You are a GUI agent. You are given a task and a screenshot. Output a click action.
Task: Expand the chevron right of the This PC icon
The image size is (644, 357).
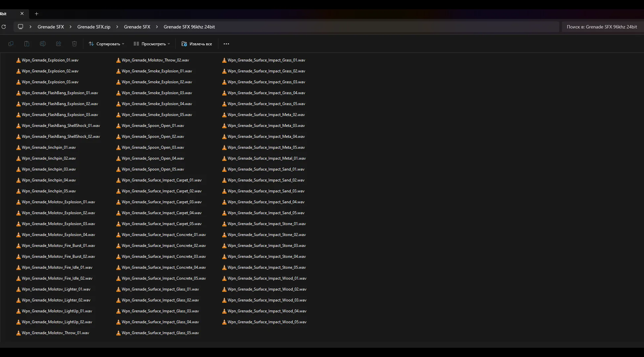point(30,27)
